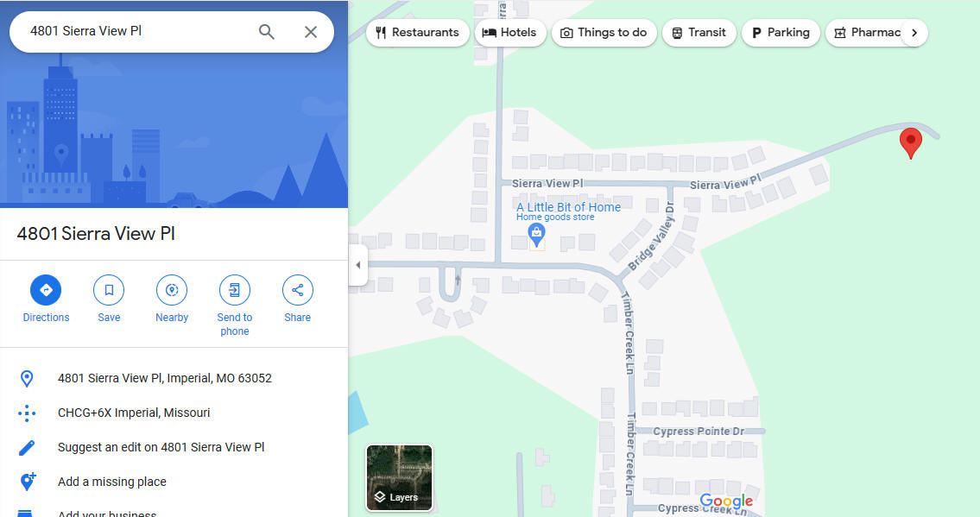
Task: Click the add-place pin icon
Action: point(28,482)
